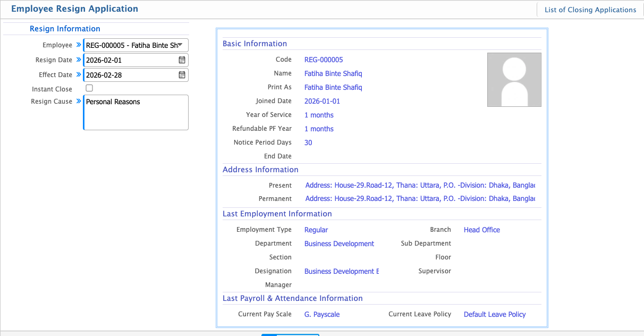Click the double-arrow icon beside Effect Date label
Screen dimensions: 644x336
tap(79, 75)
